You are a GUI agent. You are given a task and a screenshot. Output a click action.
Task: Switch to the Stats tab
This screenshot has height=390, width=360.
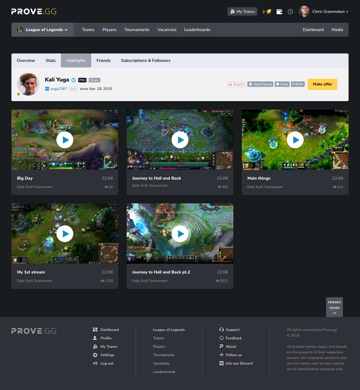(50, 60)
